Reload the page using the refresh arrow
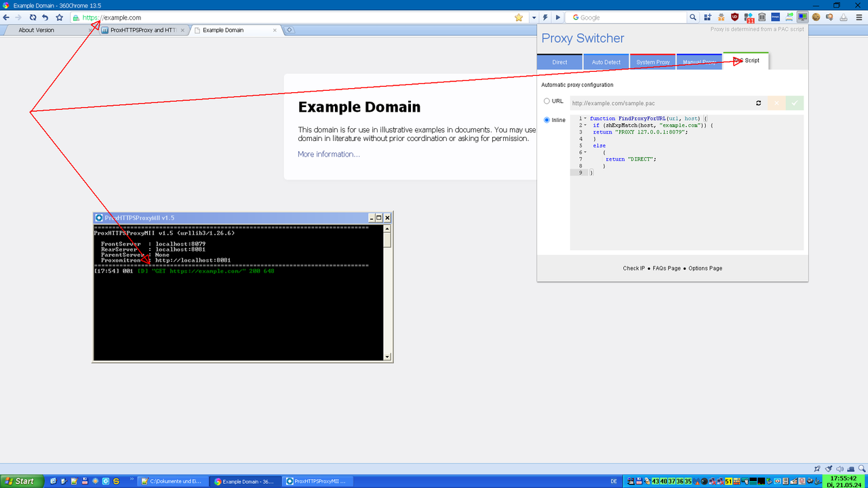This screenshot has height=488, width=868. [x=33, y=17]
